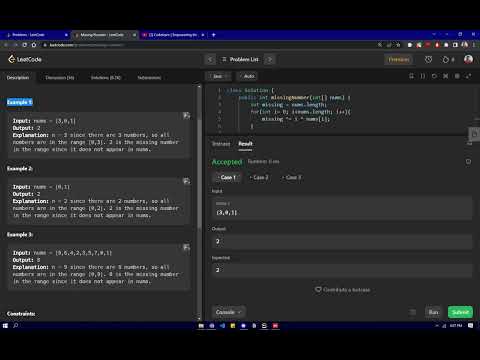Toggle editor fullscreen icon
The image size is (480, 360).
[x=468, y=76]
